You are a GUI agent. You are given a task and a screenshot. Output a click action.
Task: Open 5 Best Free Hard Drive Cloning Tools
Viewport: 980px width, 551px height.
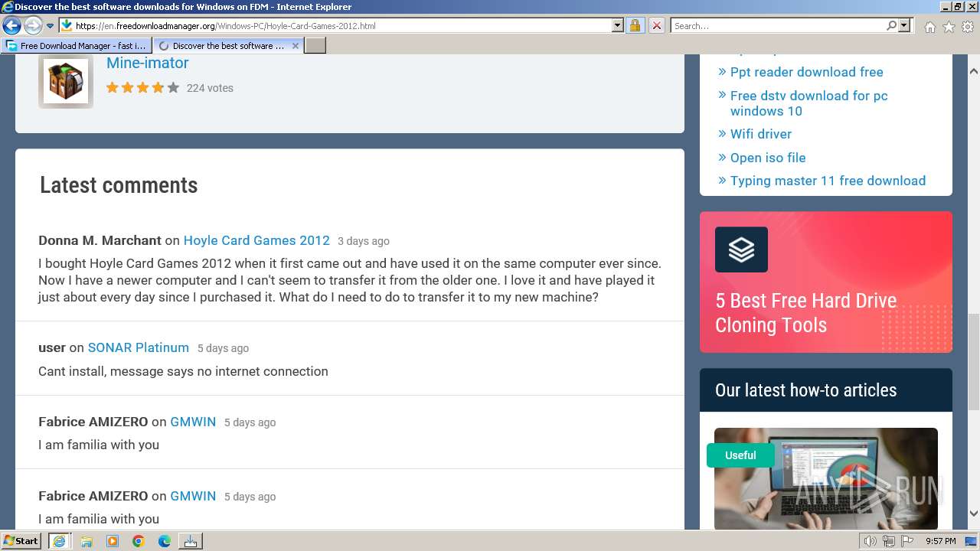tap(805, 312)
